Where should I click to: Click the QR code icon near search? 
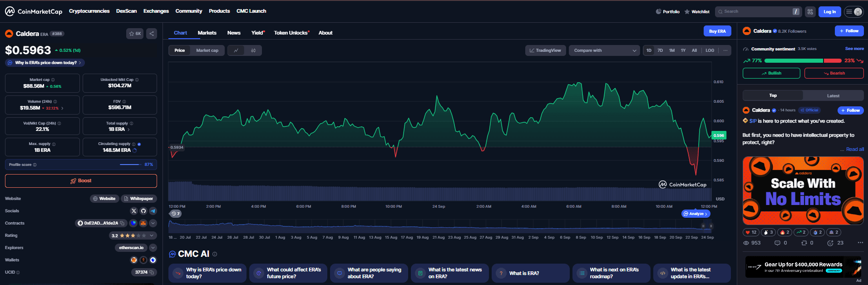coord(810,12)
